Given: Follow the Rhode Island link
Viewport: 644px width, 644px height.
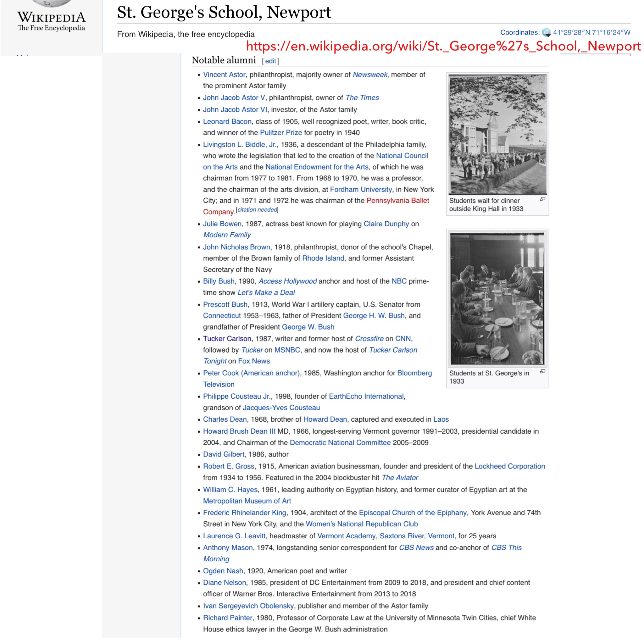Looking at the screenshot, I should click(323, 258).
